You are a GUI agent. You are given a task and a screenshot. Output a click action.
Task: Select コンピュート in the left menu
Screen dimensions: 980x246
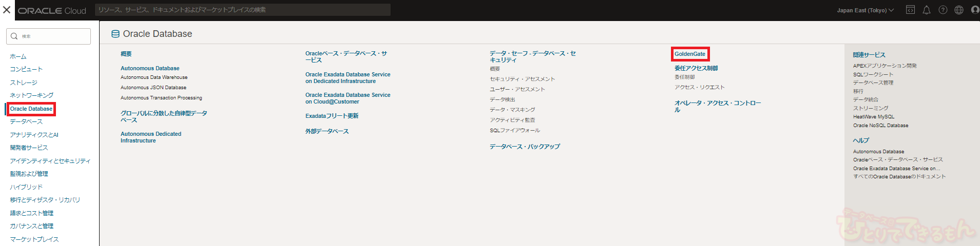pyautogui.click(x=26, y=69)
